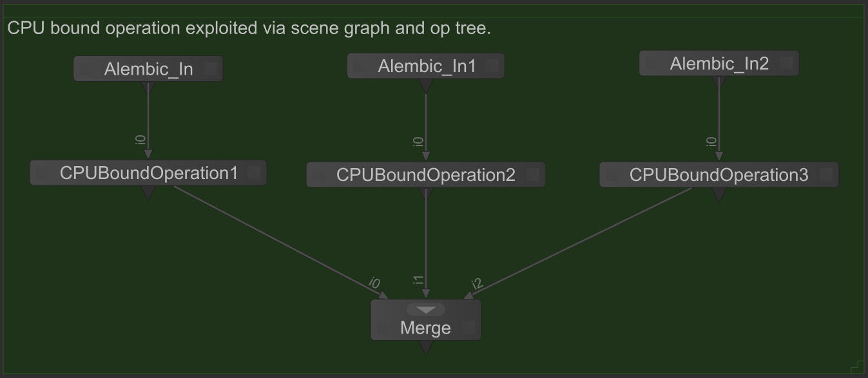Viewport: 868px width, 378px height.
Task: Select the Merge node by its title
Action: [425, 328]
